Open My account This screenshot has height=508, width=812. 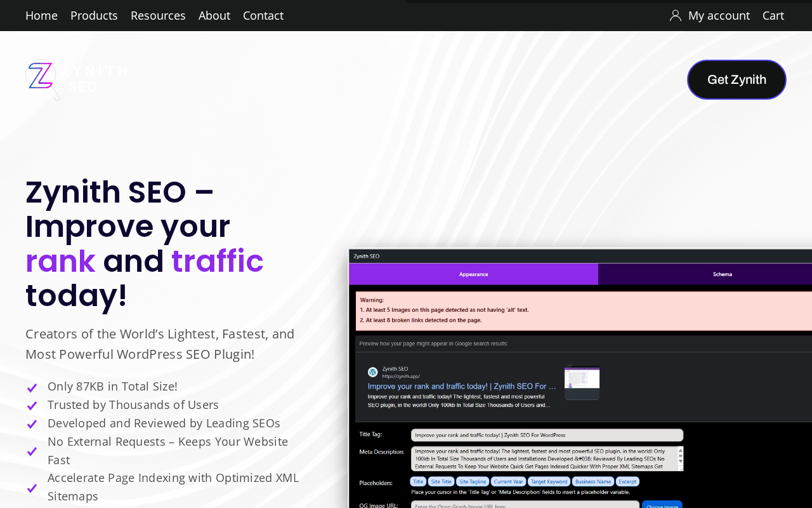[719, 15]
